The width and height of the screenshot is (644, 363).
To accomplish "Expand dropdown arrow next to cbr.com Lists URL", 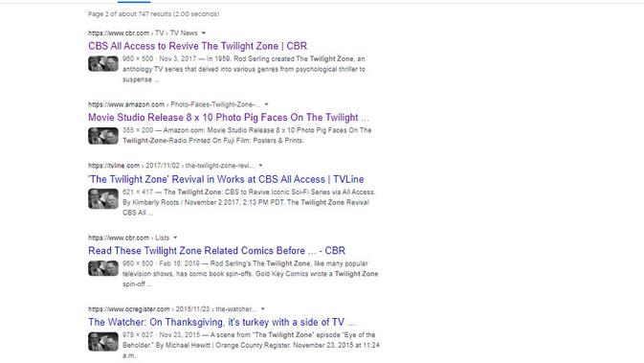I will coord(175,238).
